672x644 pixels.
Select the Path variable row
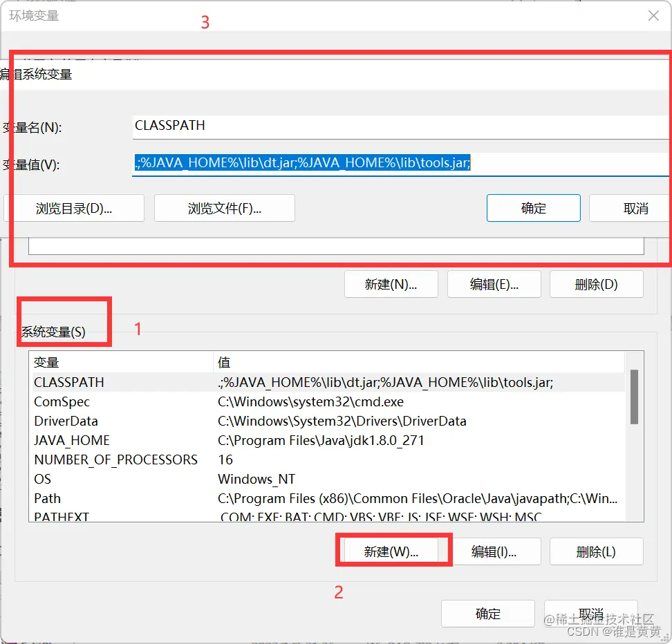point(328,498)
